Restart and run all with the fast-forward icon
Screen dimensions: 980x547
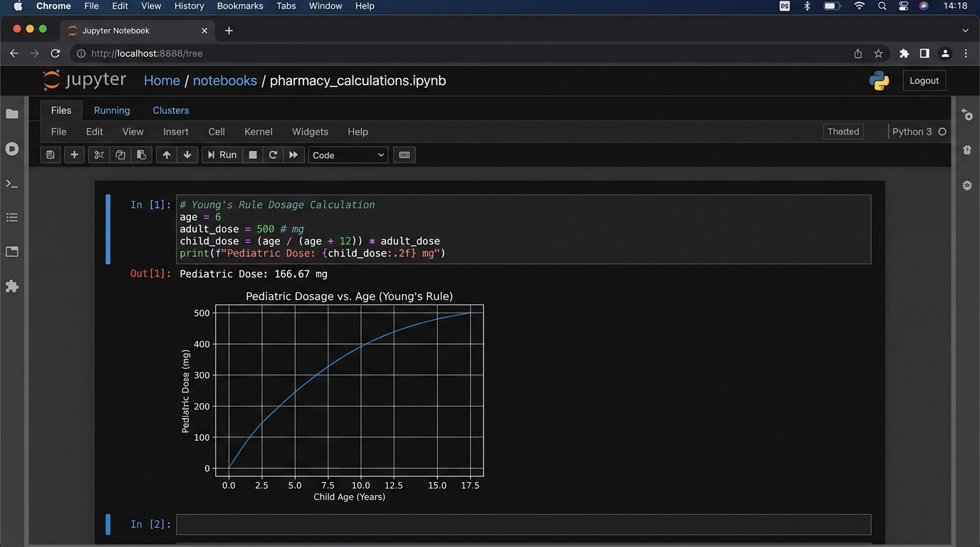click(293, 155)
